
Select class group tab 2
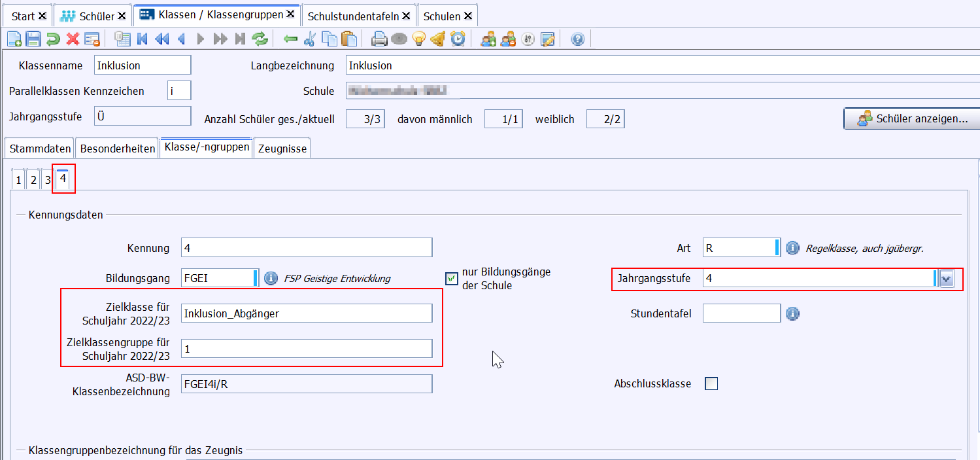pos(33,180)
